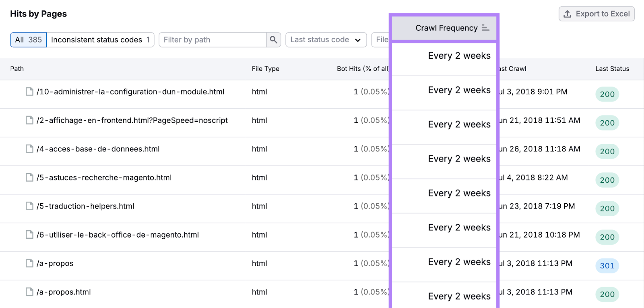Image resolution: width=644 pixels, height=308 pixels.
Task: Click last crawl date Jun 26, 2018 11:18 AM
Action: (x=540, y=149)
